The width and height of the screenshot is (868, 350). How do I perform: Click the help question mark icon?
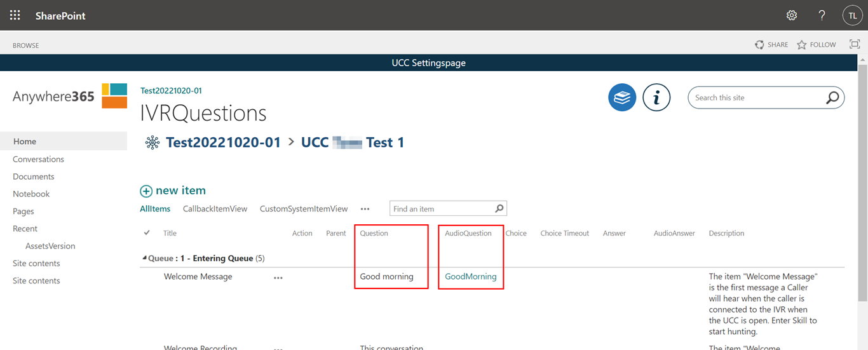(x=822, y=15)
